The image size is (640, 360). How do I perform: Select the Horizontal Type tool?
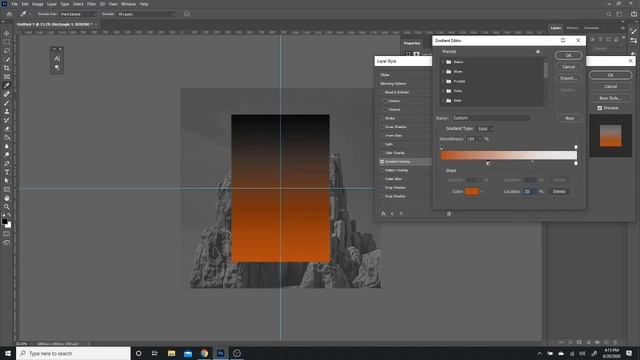tap(7, 172)
